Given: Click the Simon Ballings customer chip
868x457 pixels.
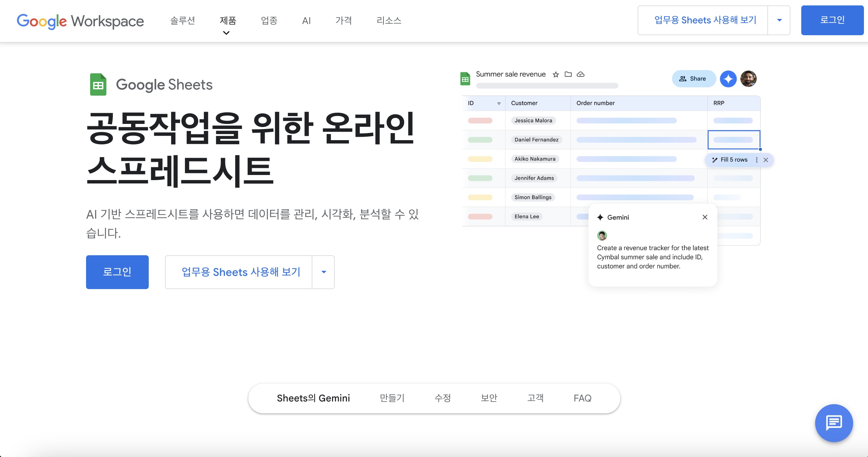Looking at the screenshot, I should click(533, 197).
